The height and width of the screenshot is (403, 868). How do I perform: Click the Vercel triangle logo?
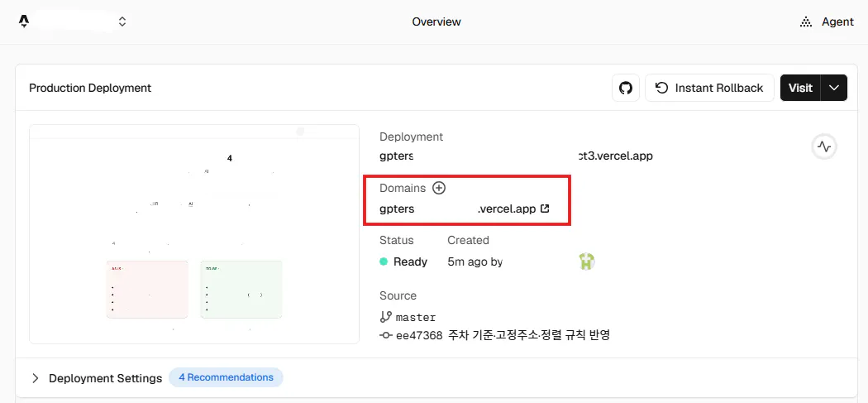(23, 22)
